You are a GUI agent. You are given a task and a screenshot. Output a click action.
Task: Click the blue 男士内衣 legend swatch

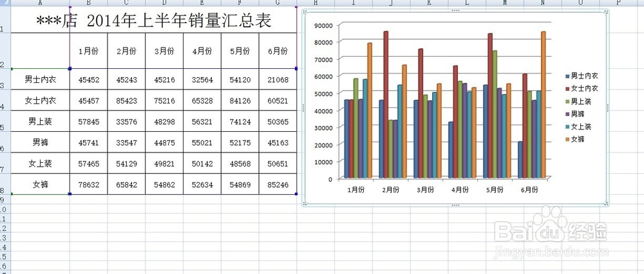[x=567, y=76]
